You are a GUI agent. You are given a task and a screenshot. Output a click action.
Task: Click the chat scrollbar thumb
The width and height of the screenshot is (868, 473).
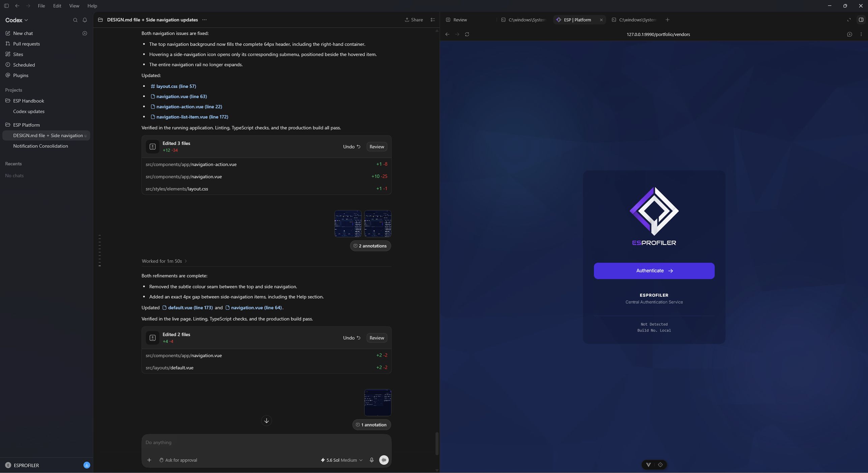point(437,443)
